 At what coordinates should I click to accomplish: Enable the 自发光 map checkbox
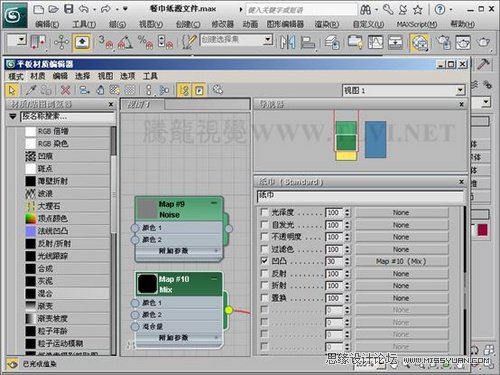264,225
